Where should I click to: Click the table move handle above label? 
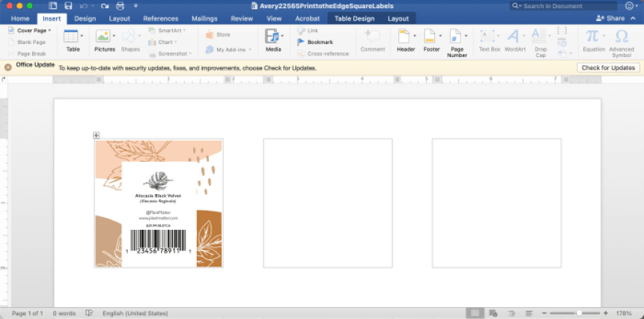[x=96, y=135]
